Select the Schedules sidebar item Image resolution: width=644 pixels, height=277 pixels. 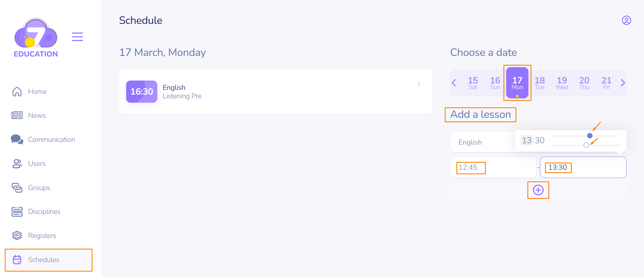tap(43, 260)
